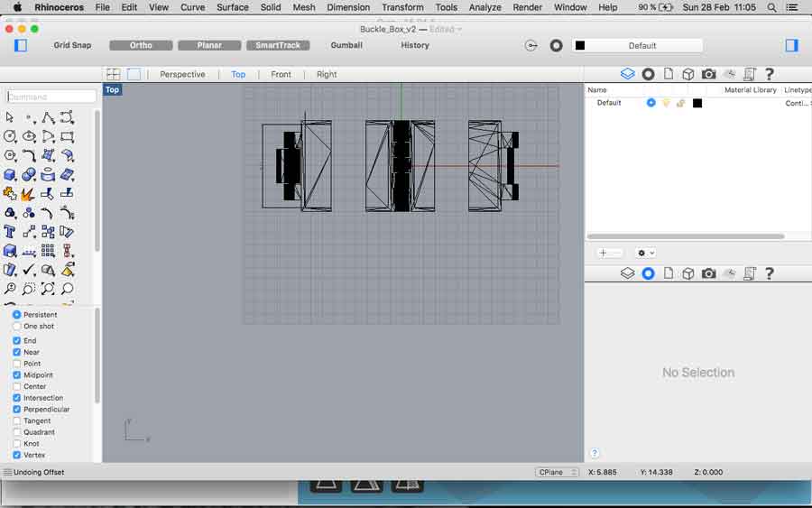Screen dimensions: 812x508
Task: Click the layers panel horizontal scrollbar
Action: pos(686,236)
